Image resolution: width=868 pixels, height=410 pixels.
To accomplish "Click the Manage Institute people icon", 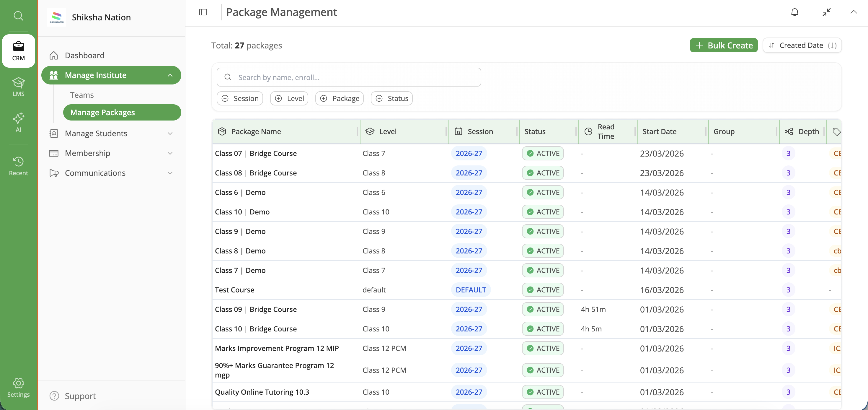I will tap(53, 75).
